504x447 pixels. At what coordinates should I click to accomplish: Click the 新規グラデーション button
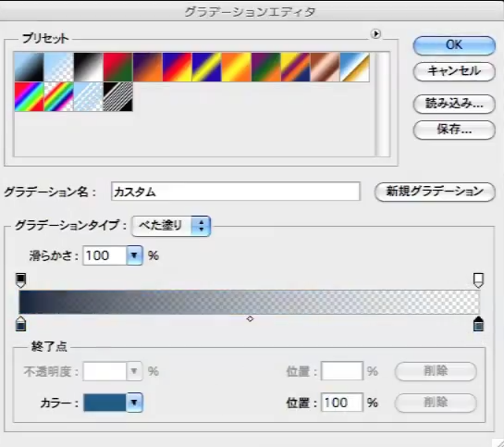point(435,192)
